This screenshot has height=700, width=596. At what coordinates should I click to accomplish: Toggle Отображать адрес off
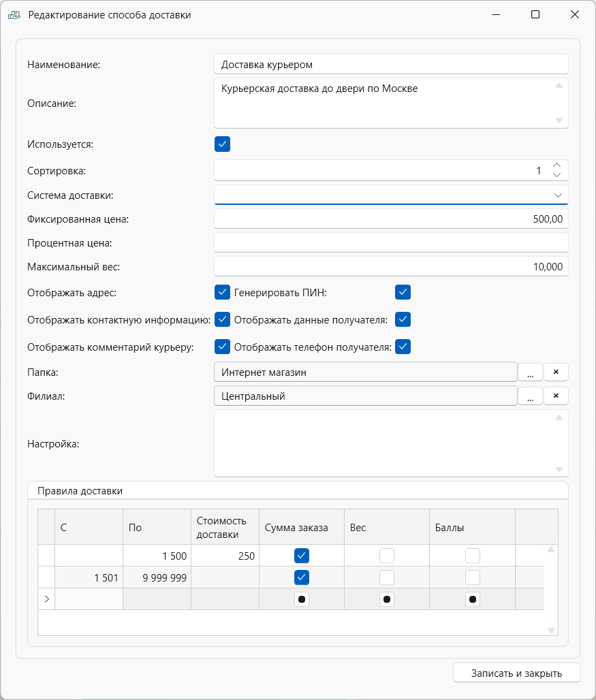coord(222,292)
